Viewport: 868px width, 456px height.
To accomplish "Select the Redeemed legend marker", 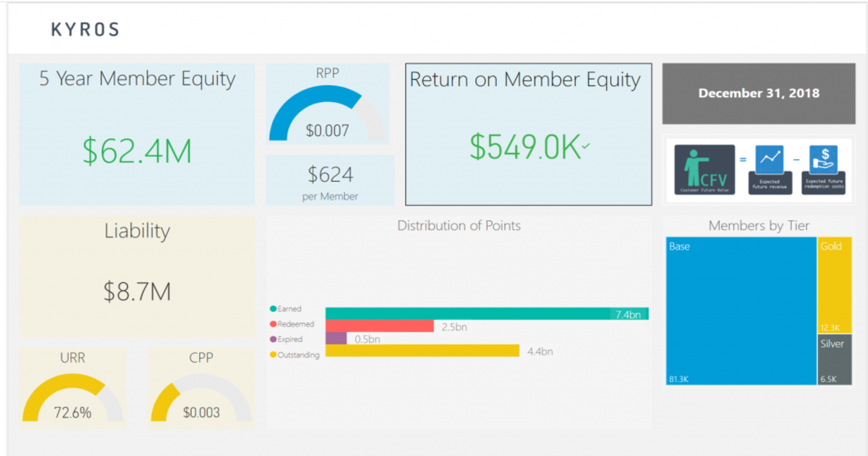I will tap(273, 324).
